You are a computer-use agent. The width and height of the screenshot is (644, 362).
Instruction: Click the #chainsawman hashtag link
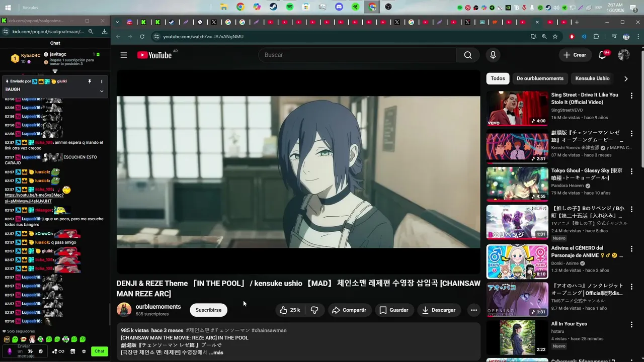[269, 330]
